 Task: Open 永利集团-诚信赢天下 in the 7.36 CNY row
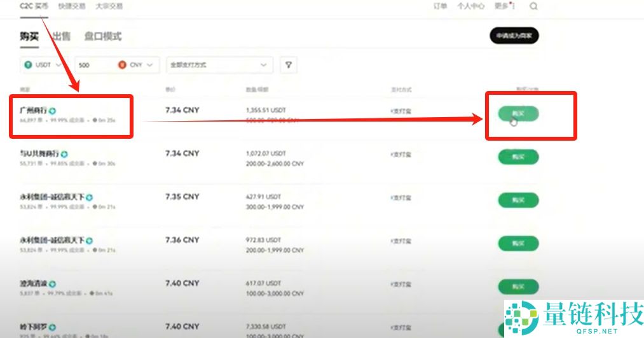[x=51, y=240]
